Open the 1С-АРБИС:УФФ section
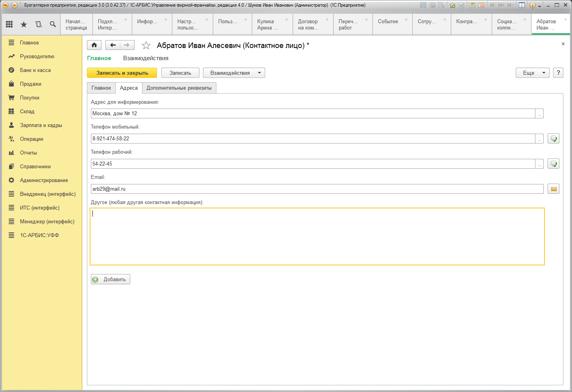The width and height of the screenshot is (572, 392). (42, 235)
